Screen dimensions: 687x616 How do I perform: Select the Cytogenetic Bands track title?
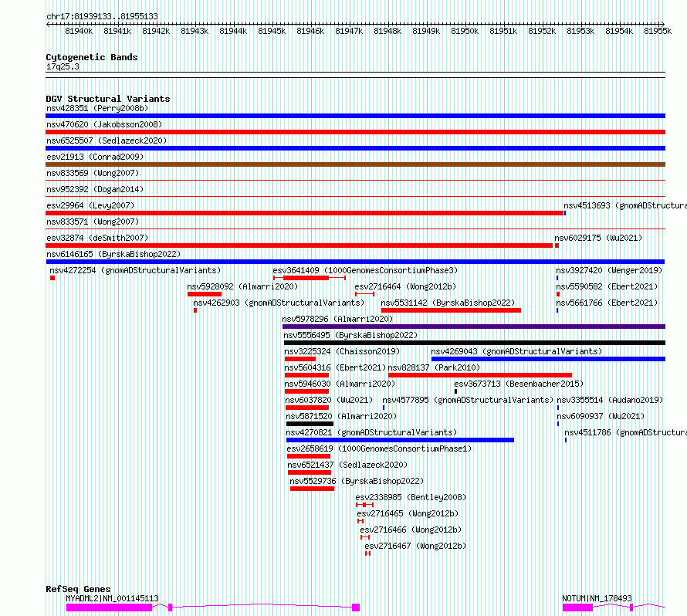tap(92, 57)
